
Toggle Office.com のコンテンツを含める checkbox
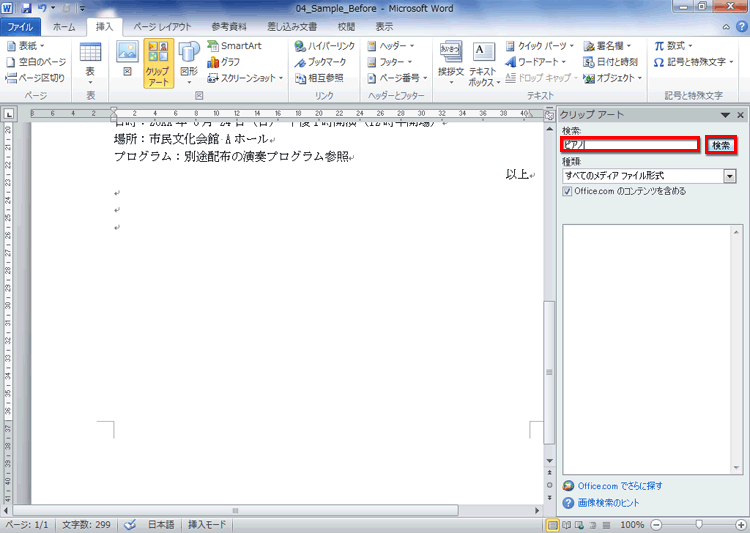(x=567, y=191)
